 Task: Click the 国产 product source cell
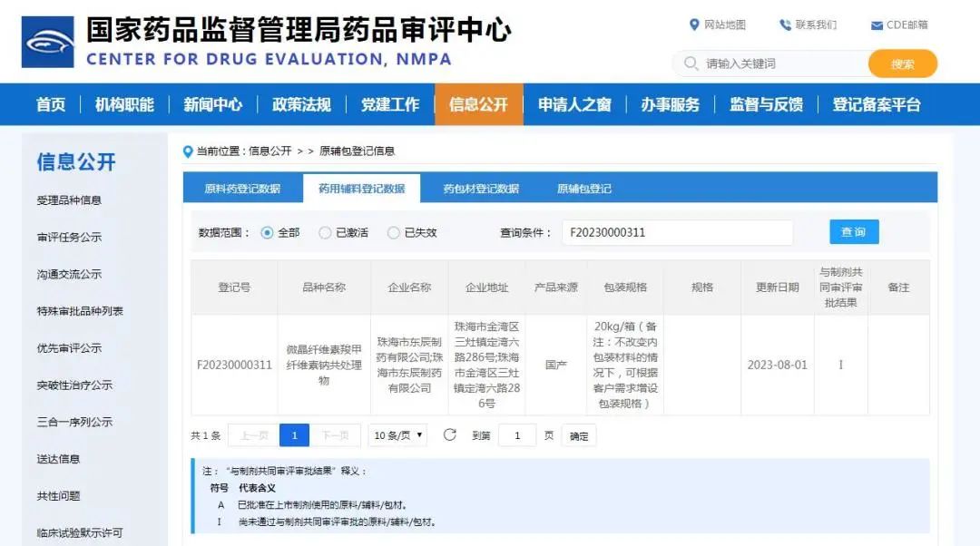click(x=555, y=365)
